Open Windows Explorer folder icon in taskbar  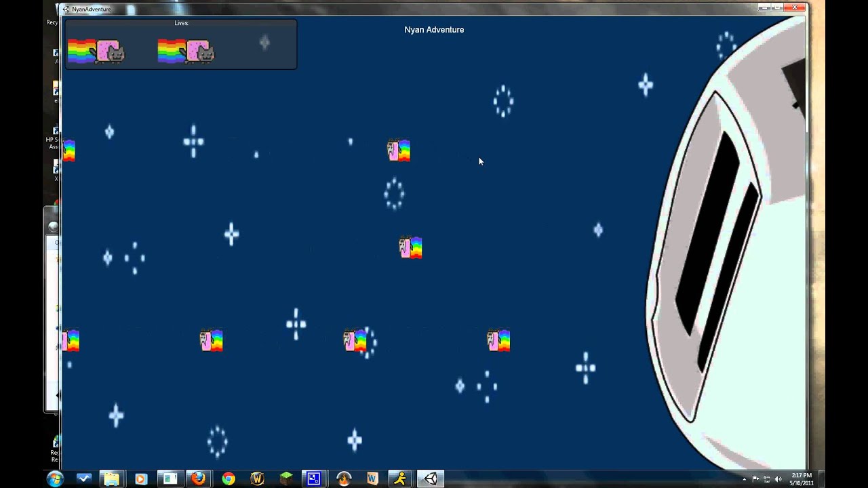[112, 479]
